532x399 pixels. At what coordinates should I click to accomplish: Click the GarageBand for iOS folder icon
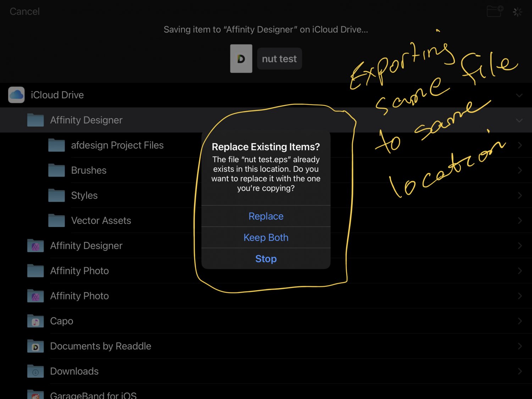tap(35, 394)
